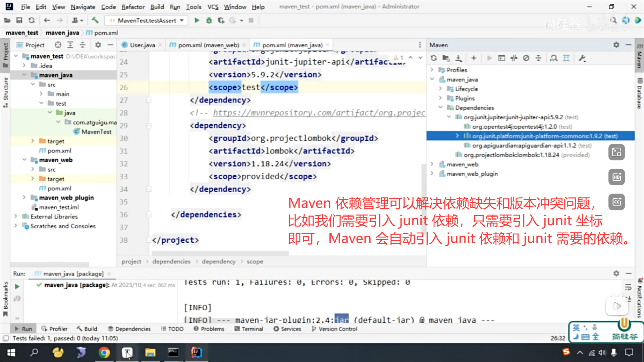This screenshot has width=644, height=362.
Task: Open Terminal tool window button
Action: (x=249, y=329)
